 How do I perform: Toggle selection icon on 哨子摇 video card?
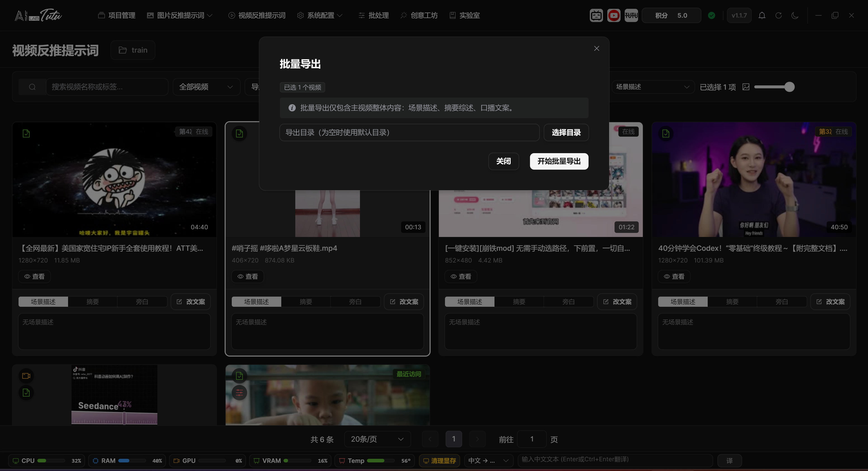tap(239, 133)
